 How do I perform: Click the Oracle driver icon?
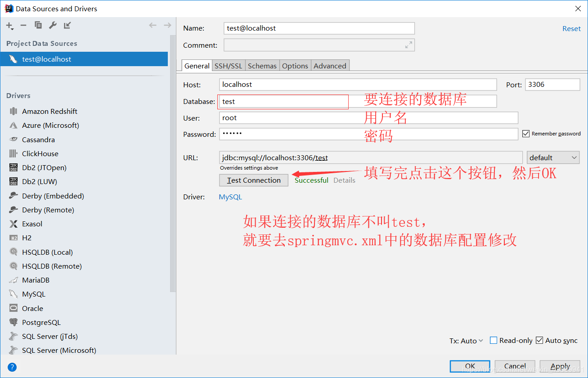[13, 308]
